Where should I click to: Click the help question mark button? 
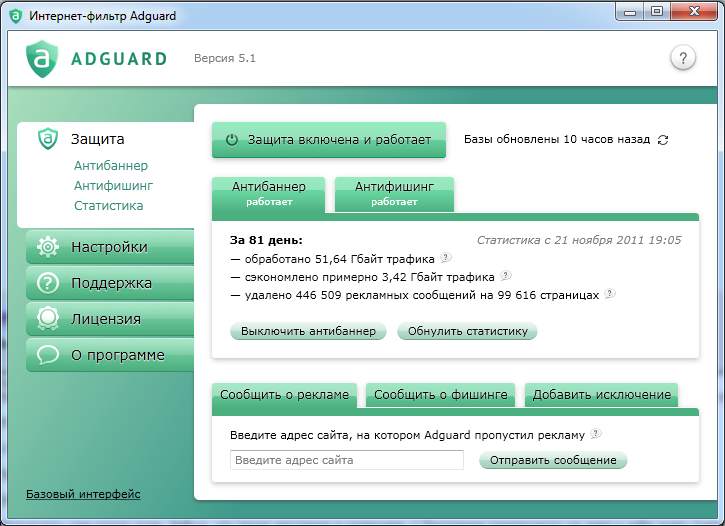tap(682, 58)
